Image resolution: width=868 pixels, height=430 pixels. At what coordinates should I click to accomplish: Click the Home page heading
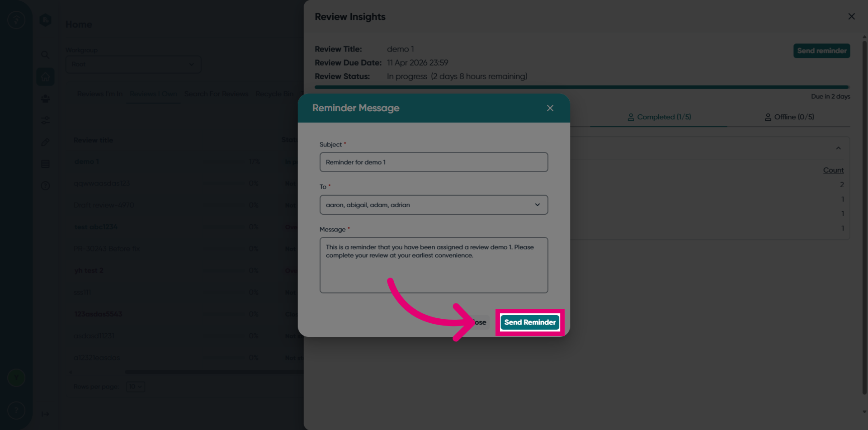click(x=79, y=24)
